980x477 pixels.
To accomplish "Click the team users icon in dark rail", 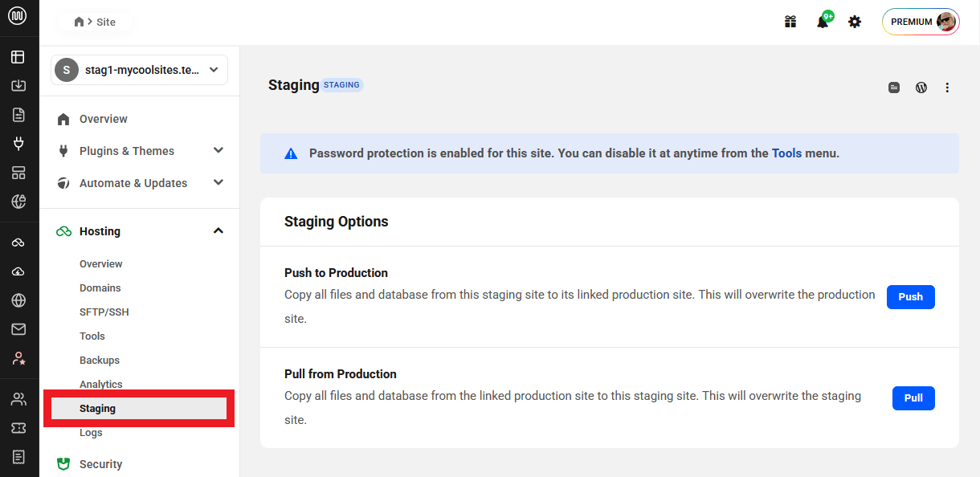I will 18,399.
